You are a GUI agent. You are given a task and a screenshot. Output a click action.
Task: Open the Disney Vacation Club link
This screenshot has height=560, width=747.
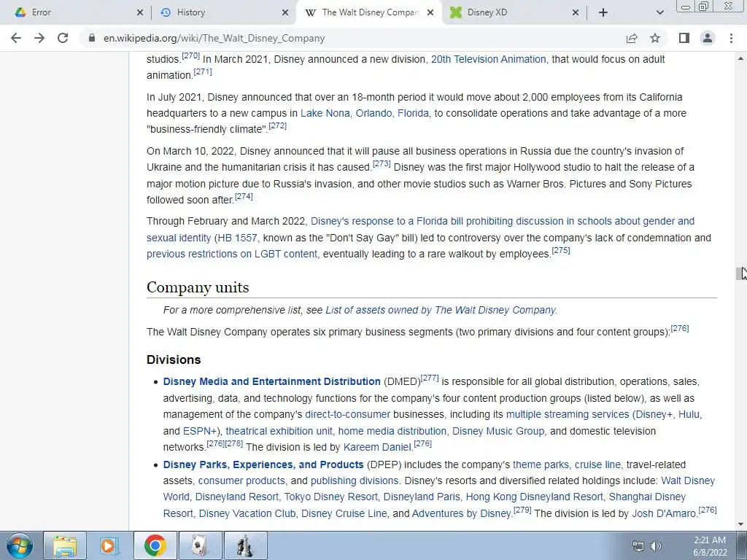[x=247, y=514]
